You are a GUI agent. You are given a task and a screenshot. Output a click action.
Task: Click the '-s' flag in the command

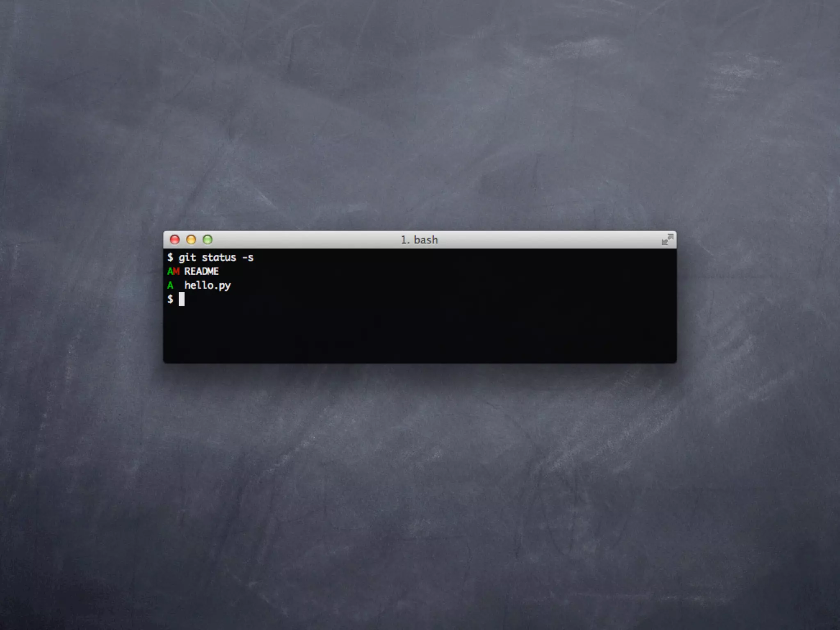(x=248, y=258)
